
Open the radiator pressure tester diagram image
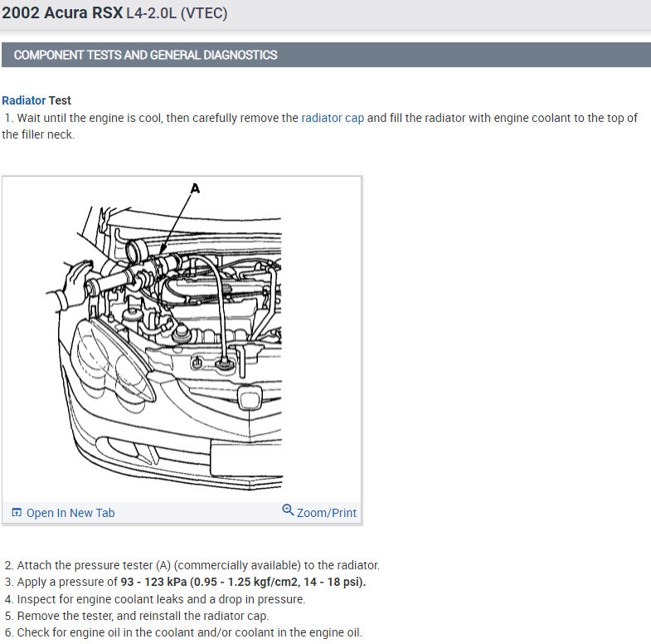(182, 339)
